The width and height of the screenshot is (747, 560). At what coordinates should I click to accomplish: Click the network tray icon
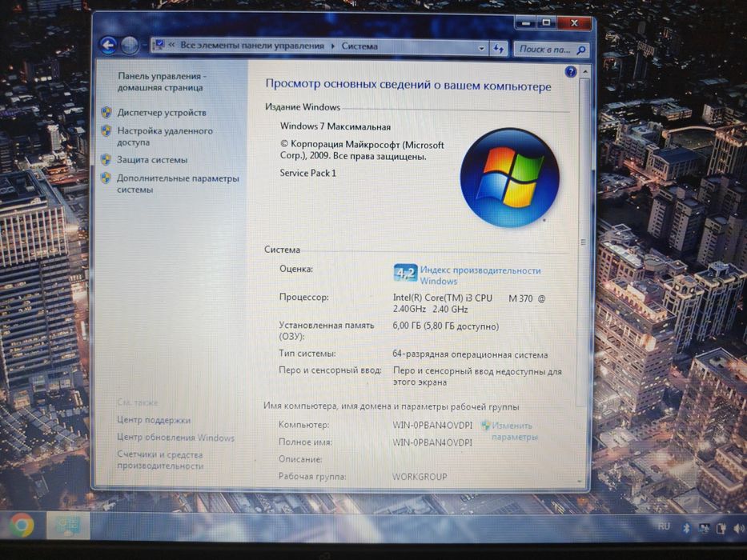(x=703, y=528)
